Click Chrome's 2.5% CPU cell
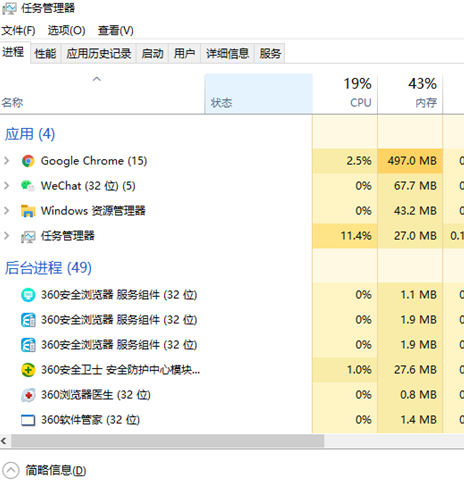464x486 pixels. pos(345,161)
